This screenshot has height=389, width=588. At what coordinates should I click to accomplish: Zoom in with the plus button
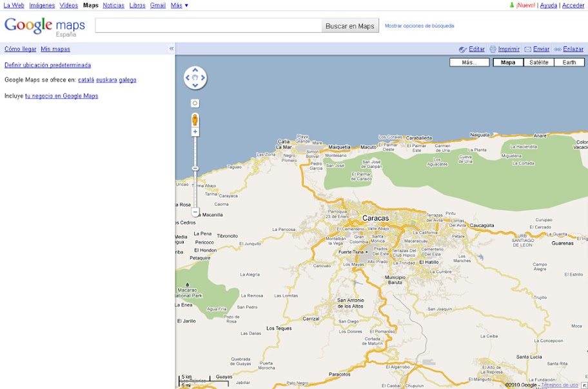click(x=195, y=132)
